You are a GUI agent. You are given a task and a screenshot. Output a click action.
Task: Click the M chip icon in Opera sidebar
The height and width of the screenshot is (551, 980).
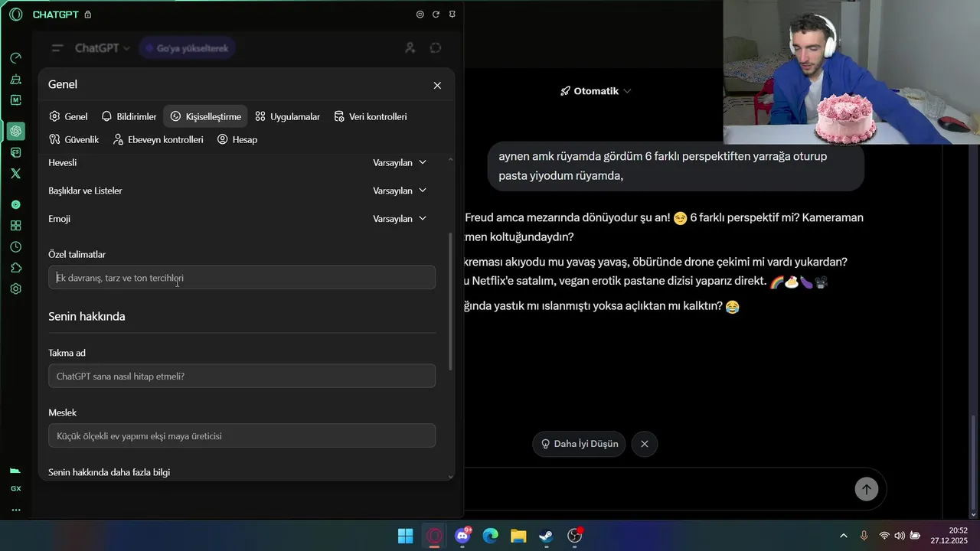click(x=15, y=100)
